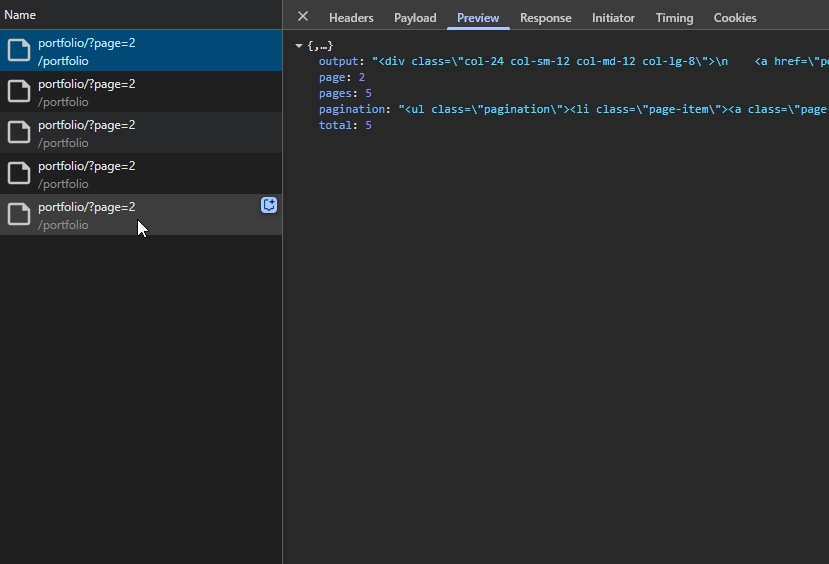Switch to the Payload tab

(x=415, y=17)
